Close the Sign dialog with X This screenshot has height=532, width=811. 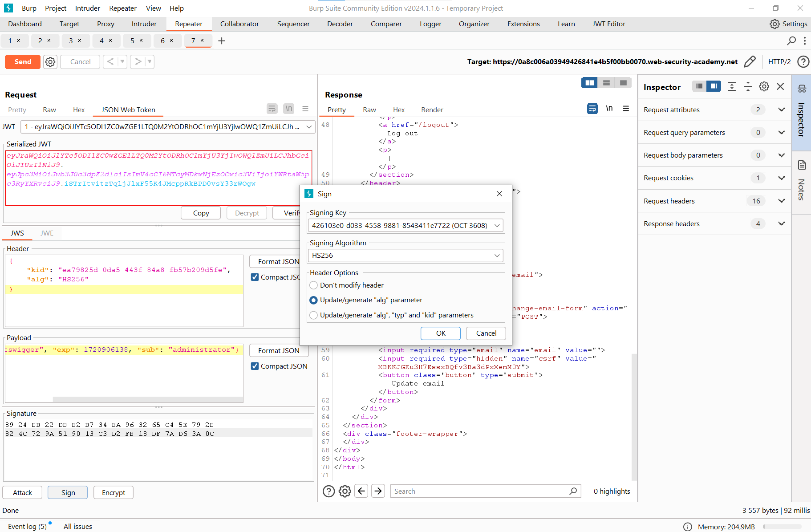tap(499, 194)
